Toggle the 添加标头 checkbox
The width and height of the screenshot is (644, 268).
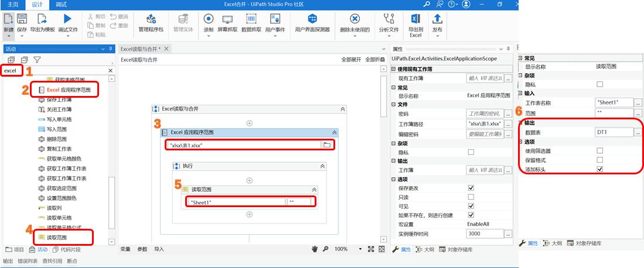click(599, 169)
